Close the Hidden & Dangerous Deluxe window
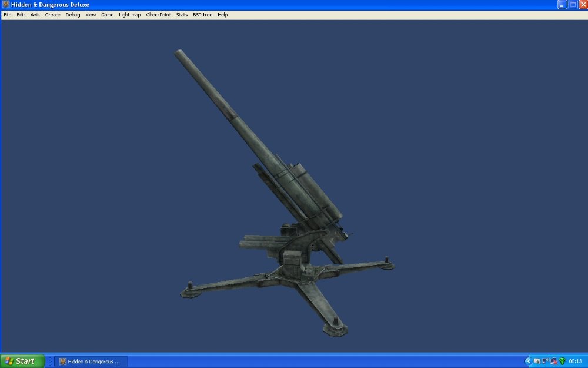The height and width of the screenshot is (368, 588). click(583, 5)
